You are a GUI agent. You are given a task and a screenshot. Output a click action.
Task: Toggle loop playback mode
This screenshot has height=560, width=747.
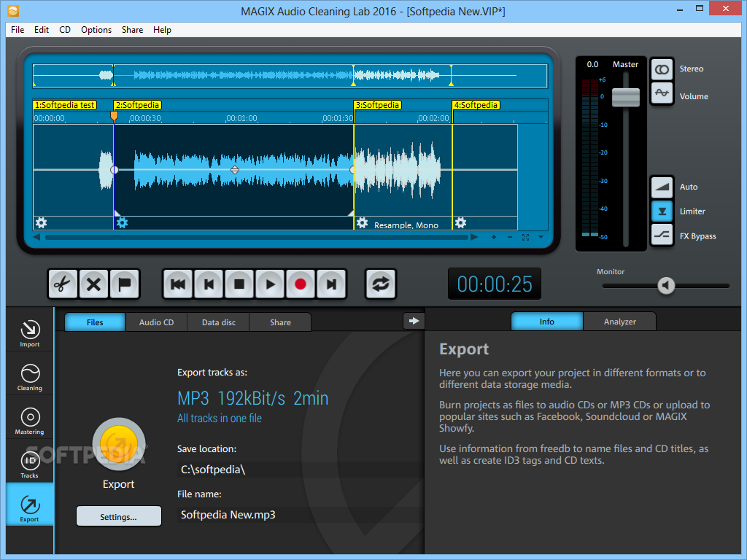381,284
